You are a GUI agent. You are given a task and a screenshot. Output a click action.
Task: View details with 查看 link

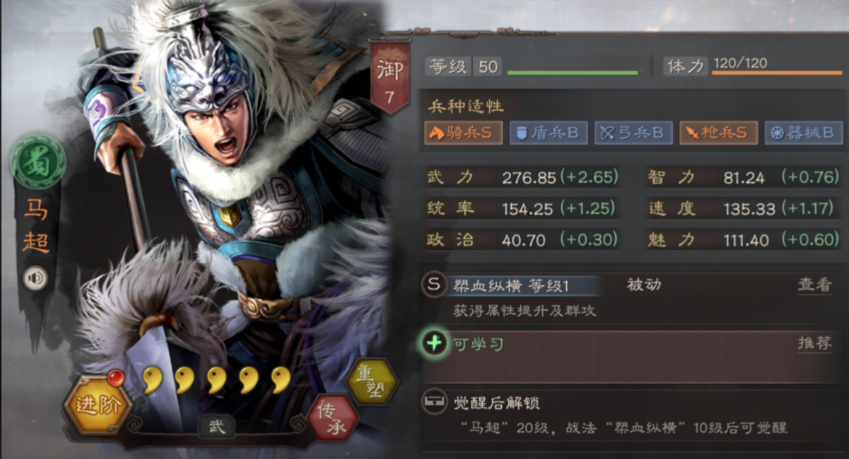(814, 285)
